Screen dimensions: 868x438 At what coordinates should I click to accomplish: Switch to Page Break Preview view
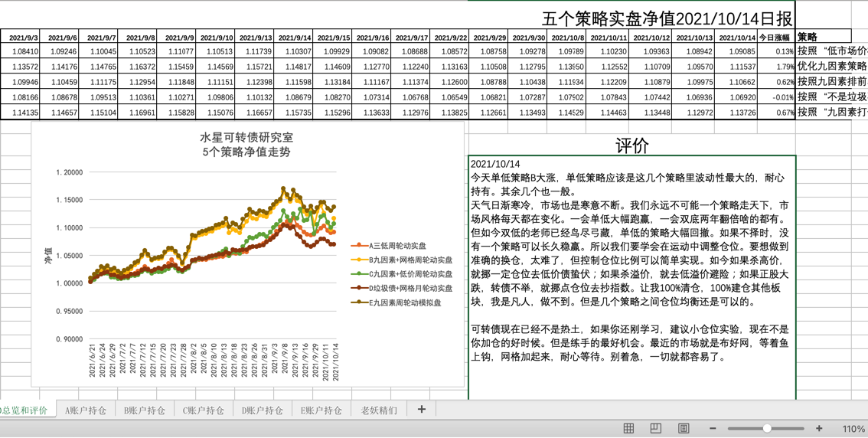point(684,429)
